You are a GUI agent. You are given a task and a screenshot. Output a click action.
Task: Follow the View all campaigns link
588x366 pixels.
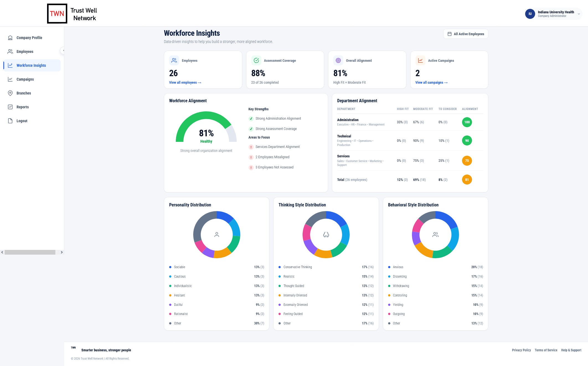[x=432, y=83]
